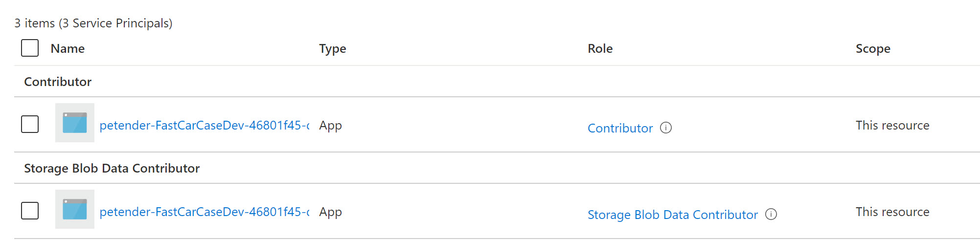Viewport: 980px width, 240px height.
Task: Open the Storage Blob Data Contributor role link
Action: tap(672, 215)
